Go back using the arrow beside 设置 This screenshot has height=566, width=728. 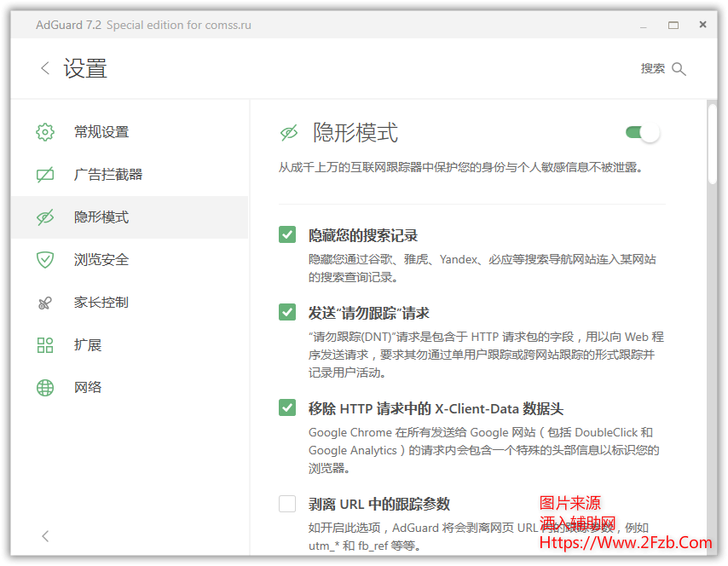click(x=45, y=68)
